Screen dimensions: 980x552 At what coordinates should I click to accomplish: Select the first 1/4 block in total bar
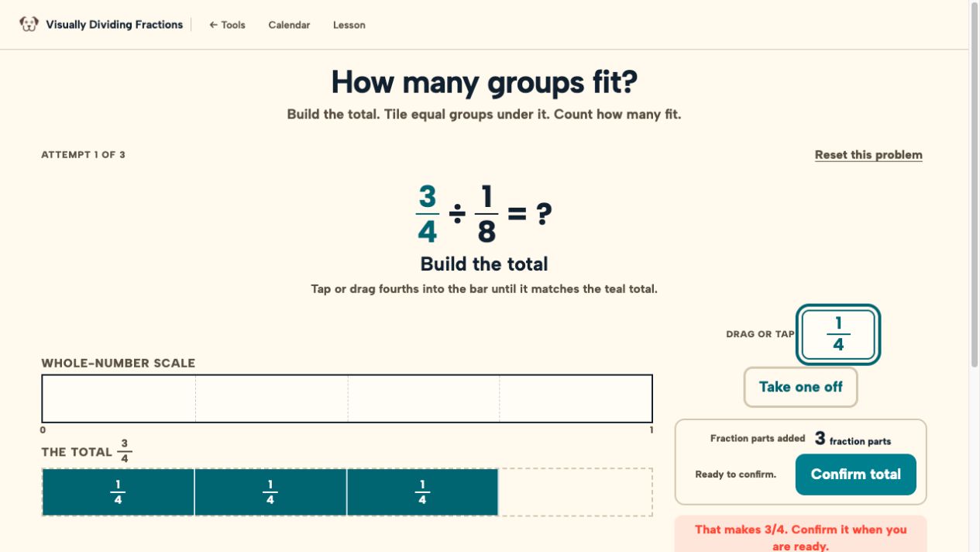118,492
